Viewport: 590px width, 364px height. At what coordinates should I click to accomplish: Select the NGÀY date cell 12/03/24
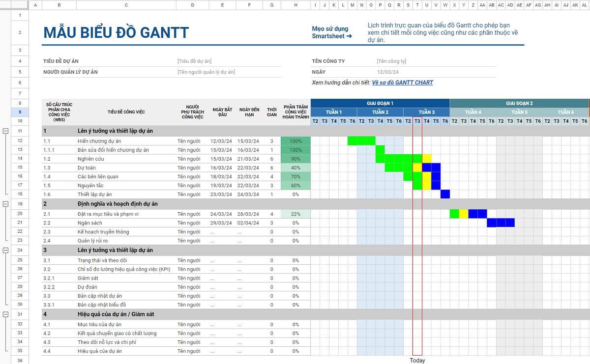click(387, 72)
